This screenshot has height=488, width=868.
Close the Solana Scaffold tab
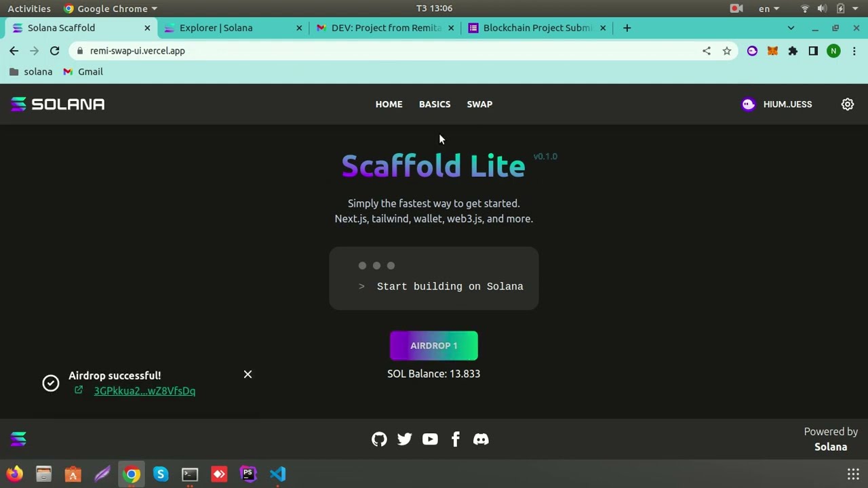147,28
